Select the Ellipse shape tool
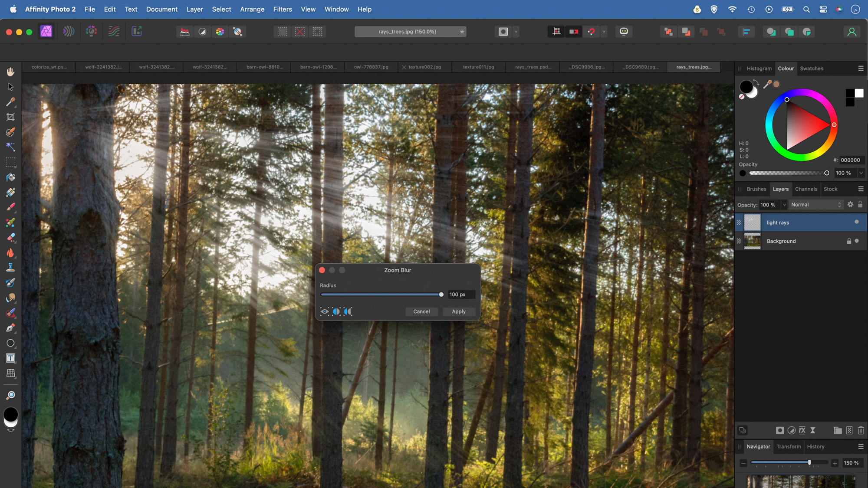 click(x=10, y=343)
